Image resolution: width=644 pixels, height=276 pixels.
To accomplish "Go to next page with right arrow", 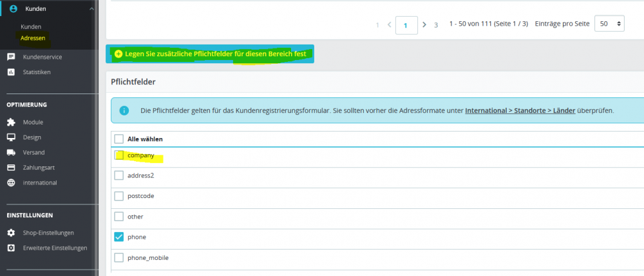I will pyautogui.click(x=424, y=25).
